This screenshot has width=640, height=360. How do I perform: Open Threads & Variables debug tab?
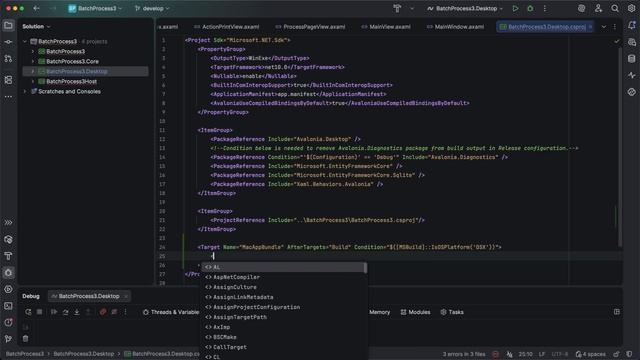(x=171, y=312)
